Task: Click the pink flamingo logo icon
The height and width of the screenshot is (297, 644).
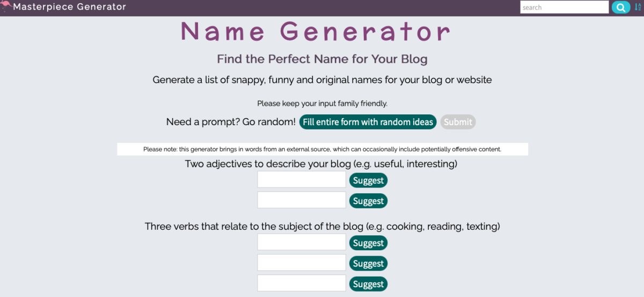Action: [6, 6]
